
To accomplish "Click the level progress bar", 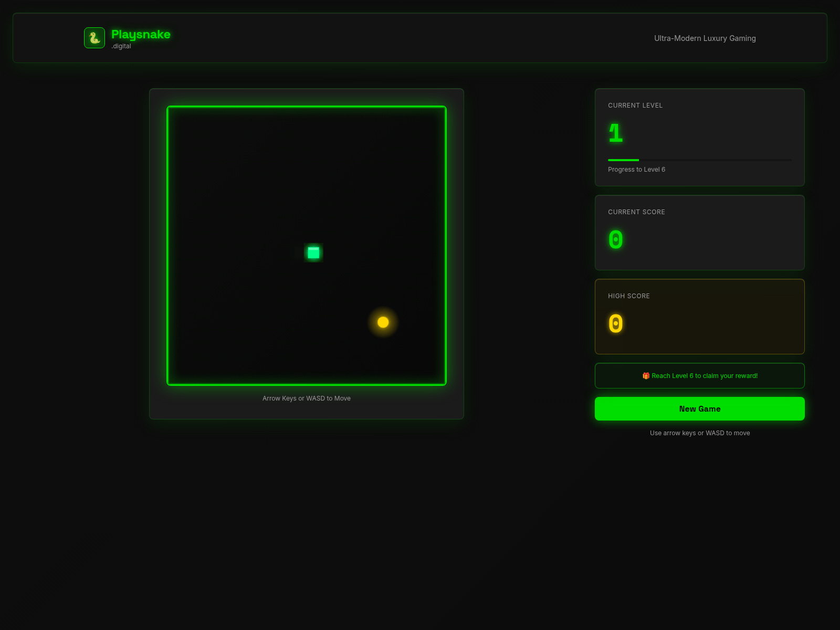I will pyautogui.click(x=699, y=160).
